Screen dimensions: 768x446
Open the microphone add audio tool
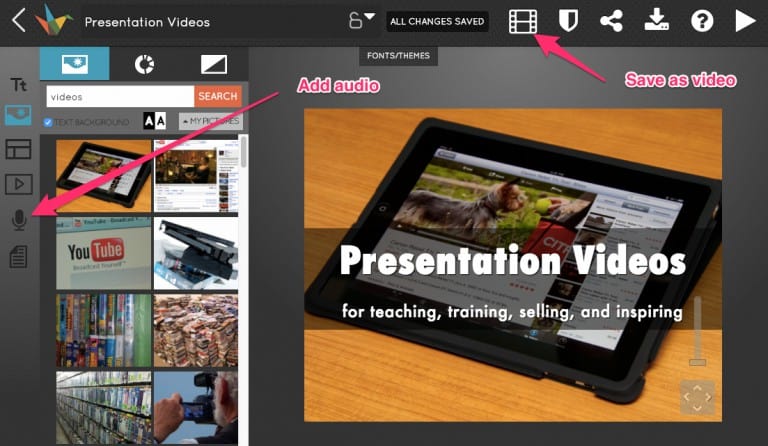click(18, 220)
